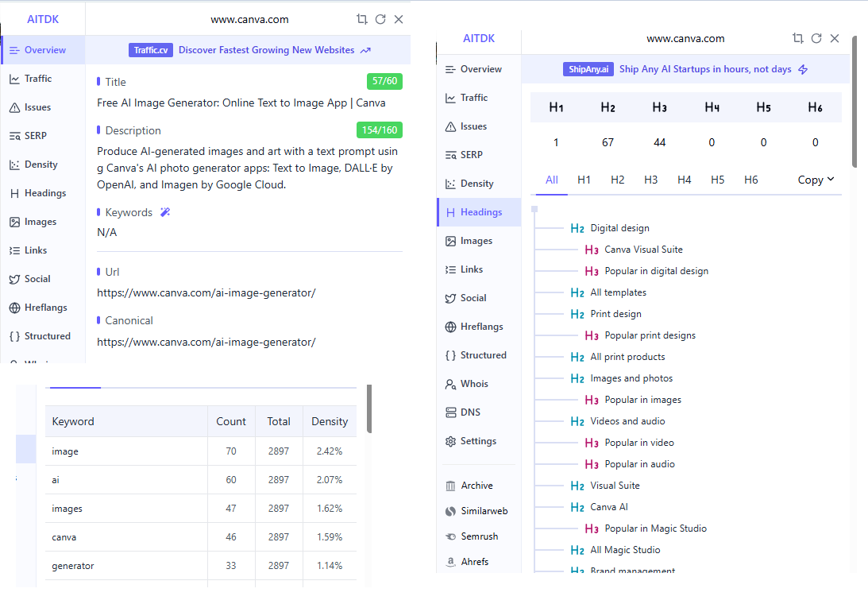Switch to the H6 filter tab
Screen dimensions: 868x604
[x=750, y=180]
